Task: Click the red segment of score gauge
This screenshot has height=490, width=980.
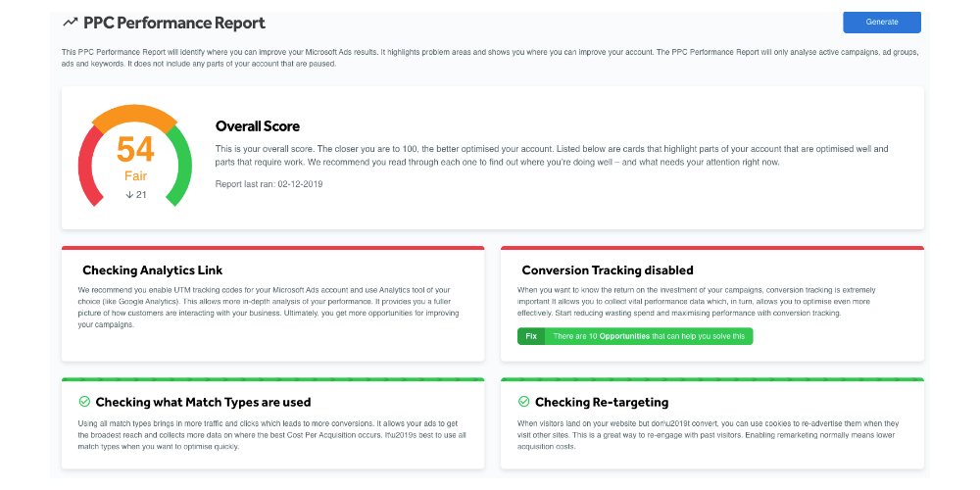Action: [x=88, y=166]
